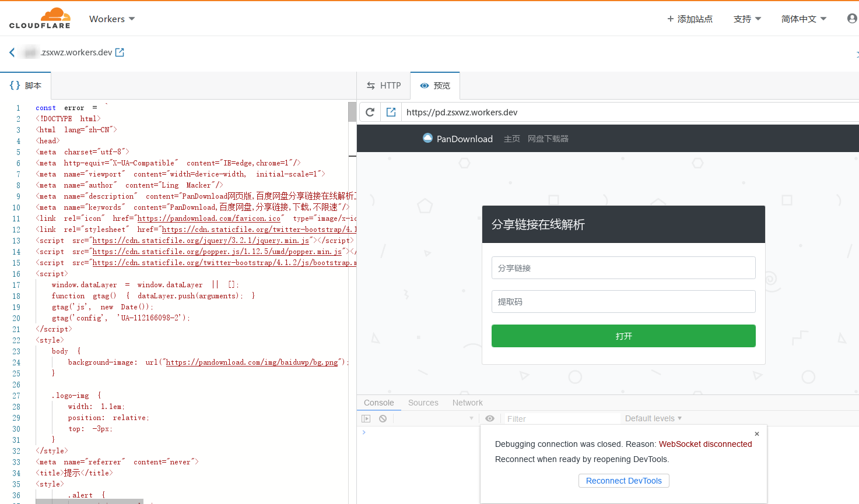Screen dimensions: 859x504
Task: Switch to the Network devtools tab
Action: pos(468,403)
